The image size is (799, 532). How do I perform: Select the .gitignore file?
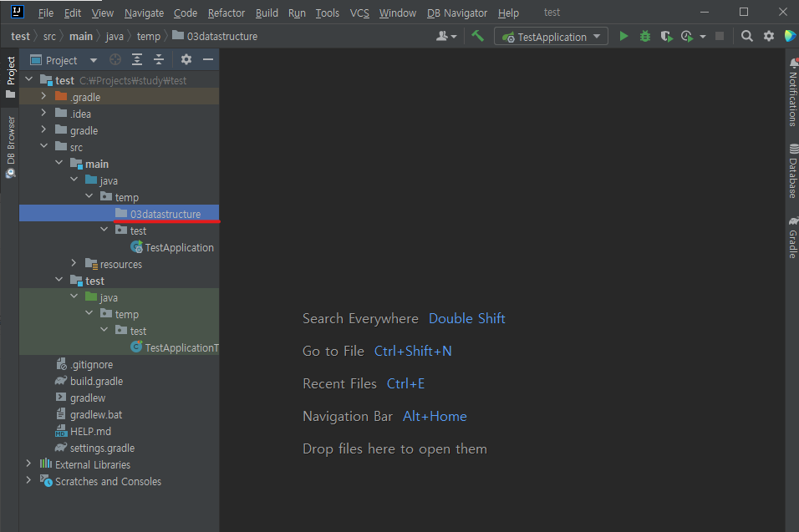[x=84, y=364]
